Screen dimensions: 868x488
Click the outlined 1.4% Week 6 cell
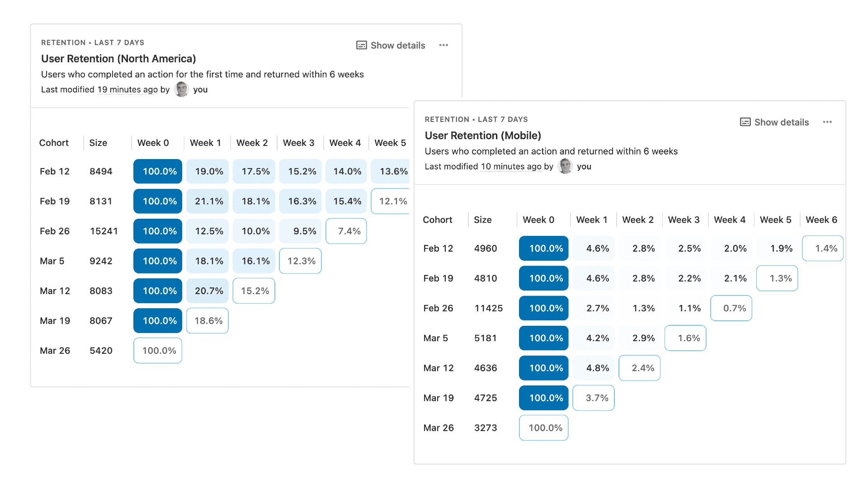click(823, 248)
